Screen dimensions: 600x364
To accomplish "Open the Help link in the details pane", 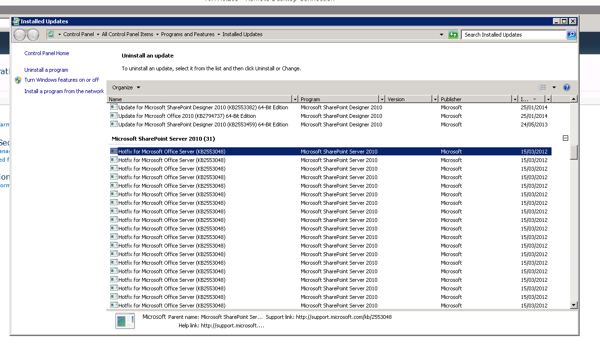I will click(233, 326).
